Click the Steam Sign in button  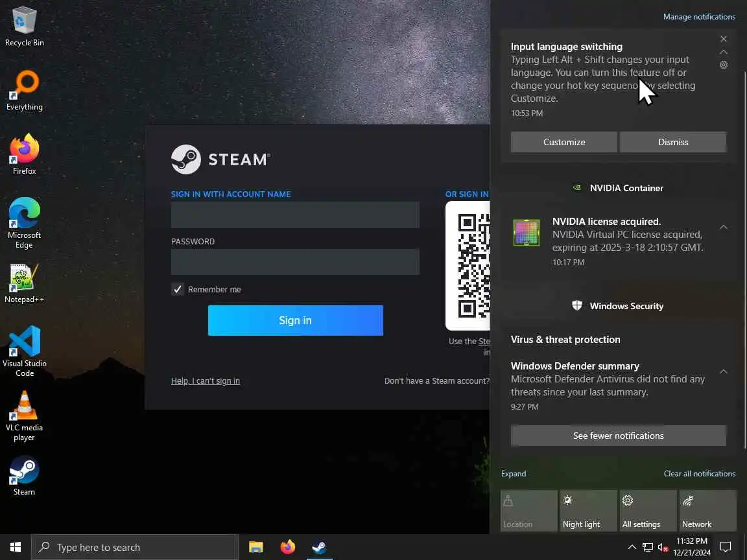click(x=296, y=320)
